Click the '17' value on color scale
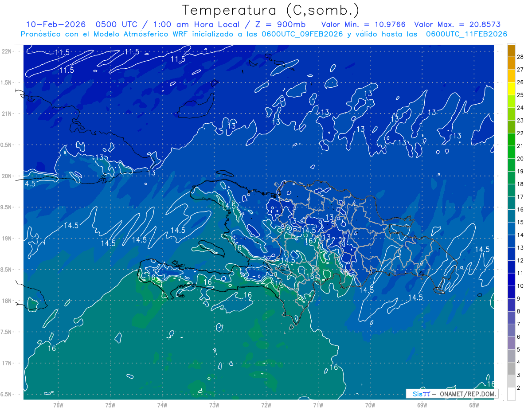Screen dimensions: 532x411 click(520, 197)
